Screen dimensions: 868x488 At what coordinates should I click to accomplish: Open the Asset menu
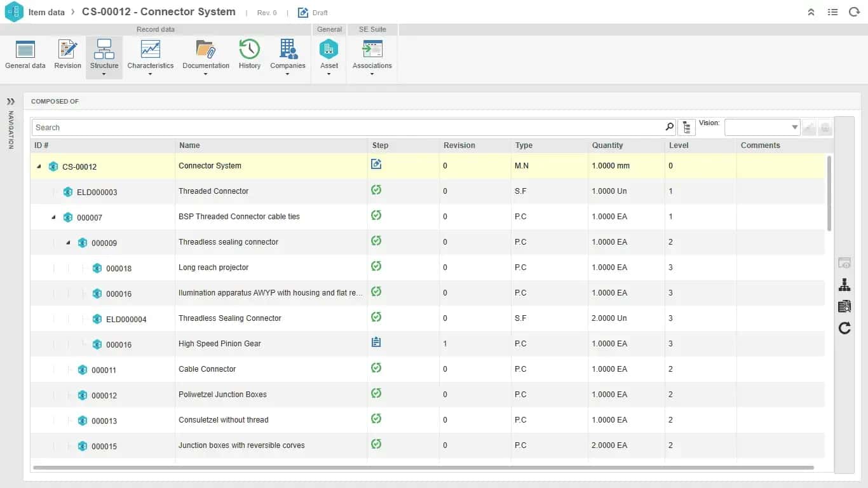coord(329,58)
